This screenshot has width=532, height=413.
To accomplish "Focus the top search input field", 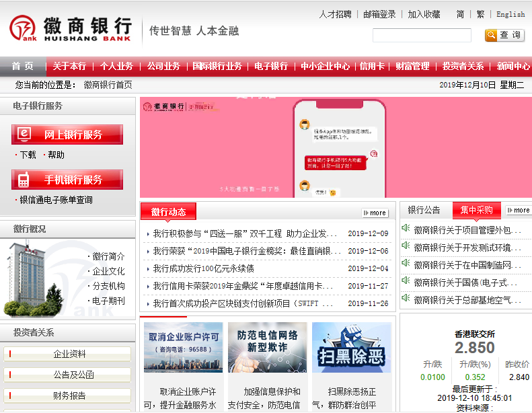I will [422, 35].
